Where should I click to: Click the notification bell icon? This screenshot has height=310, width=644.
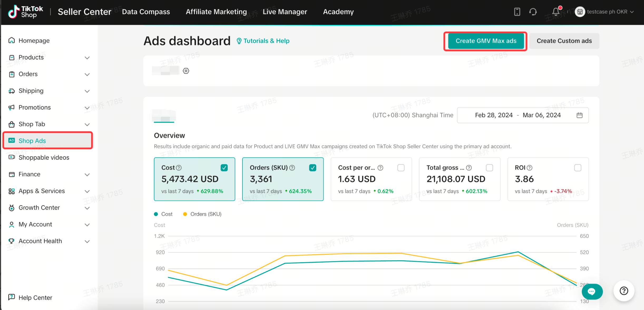pos(556,12)
